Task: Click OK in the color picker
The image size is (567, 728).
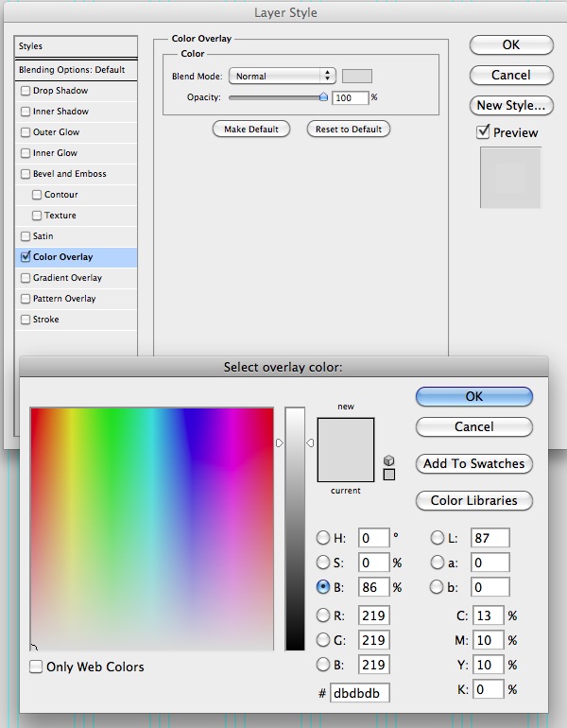Action: pyautogui.click(x=474, y=396)
